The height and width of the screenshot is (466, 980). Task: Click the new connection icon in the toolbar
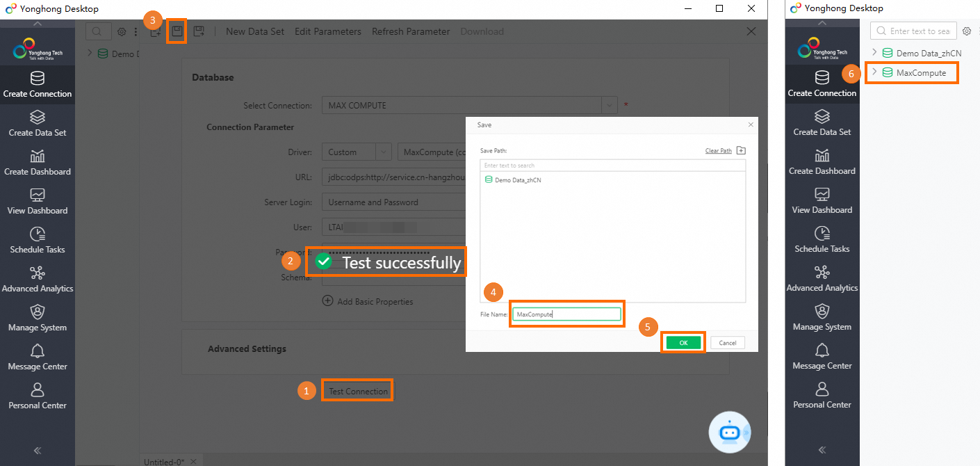[x=156, y=32]
